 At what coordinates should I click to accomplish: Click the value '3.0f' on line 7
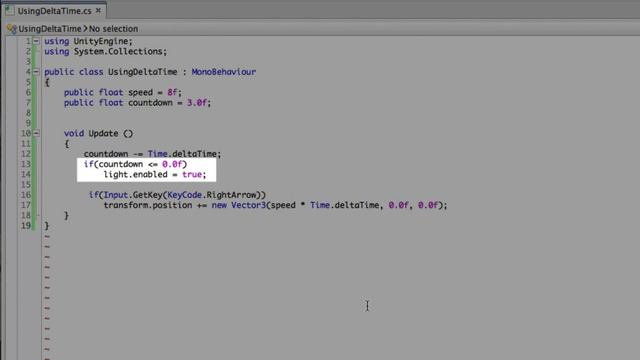click(x=197, y=103)
